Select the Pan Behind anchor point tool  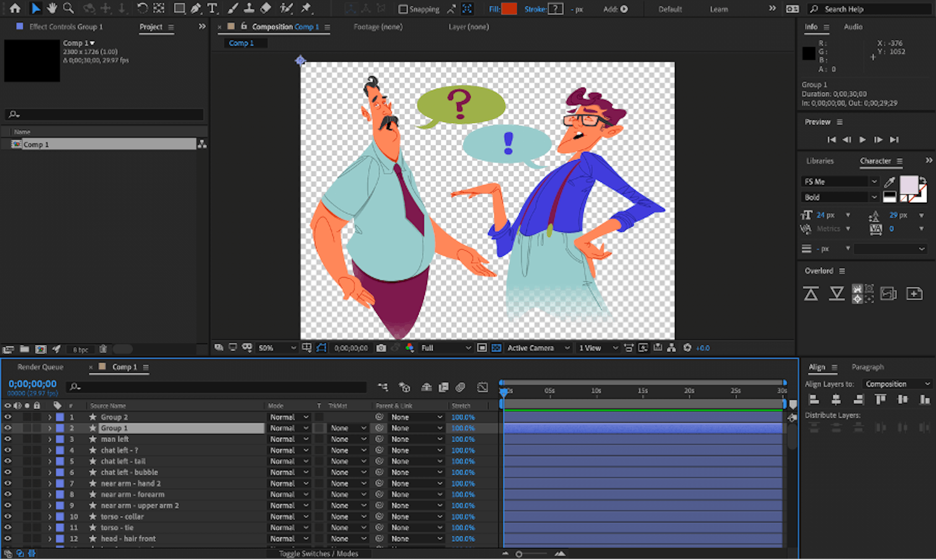[159, 8]
